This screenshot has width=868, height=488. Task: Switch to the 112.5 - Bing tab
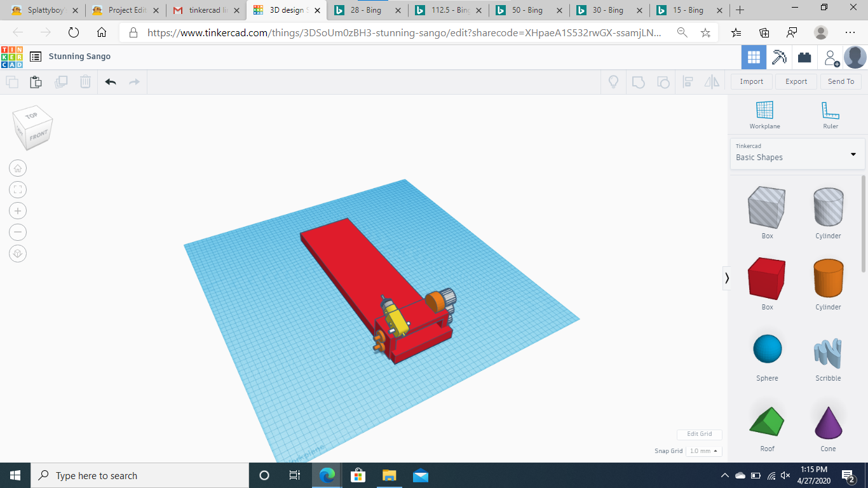tap(449, 10)
